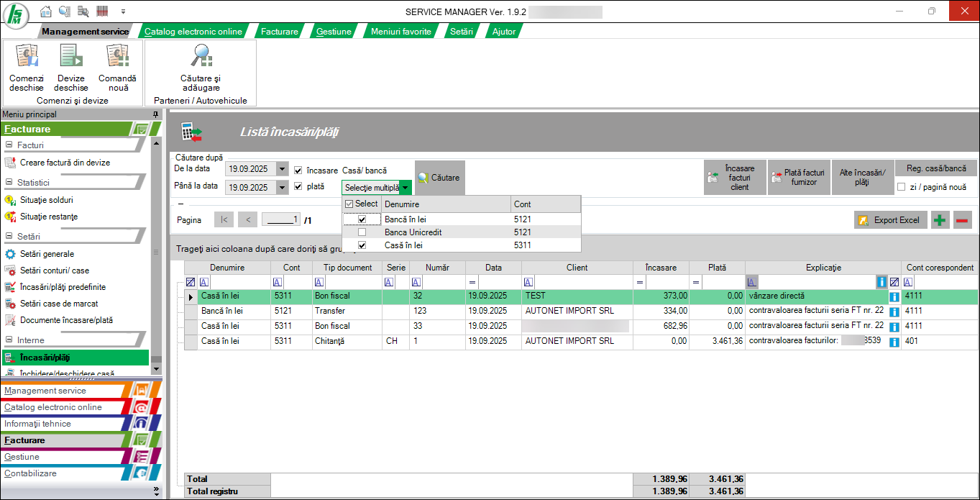Uncheck the Bancă în lei checkbox

point(362,219)
